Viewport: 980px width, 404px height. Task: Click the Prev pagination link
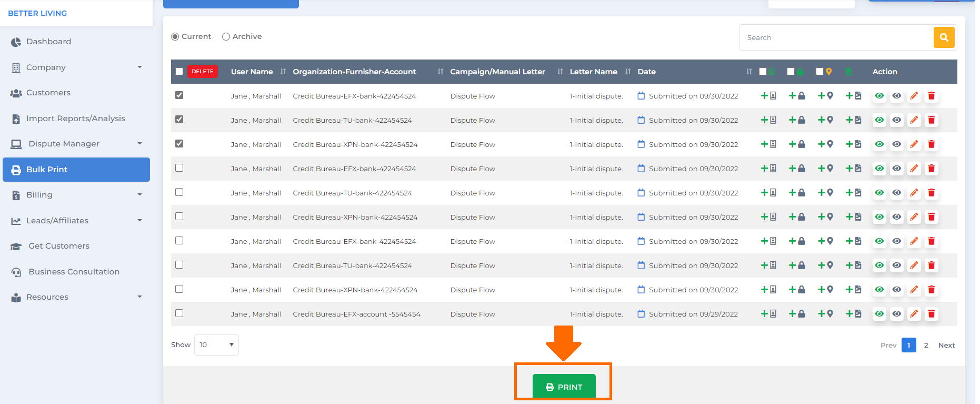888,345
